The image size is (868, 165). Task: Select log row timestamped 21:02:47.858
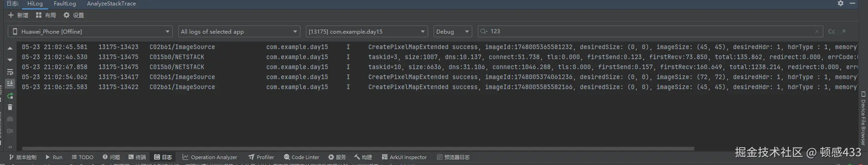(x=438, y=67)
